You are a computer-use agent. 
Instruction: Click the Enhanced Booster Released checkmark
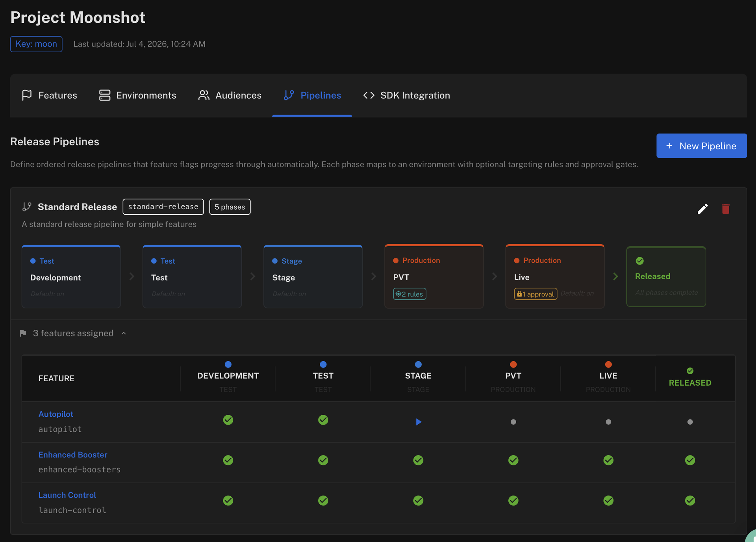[x=690, y=460]
